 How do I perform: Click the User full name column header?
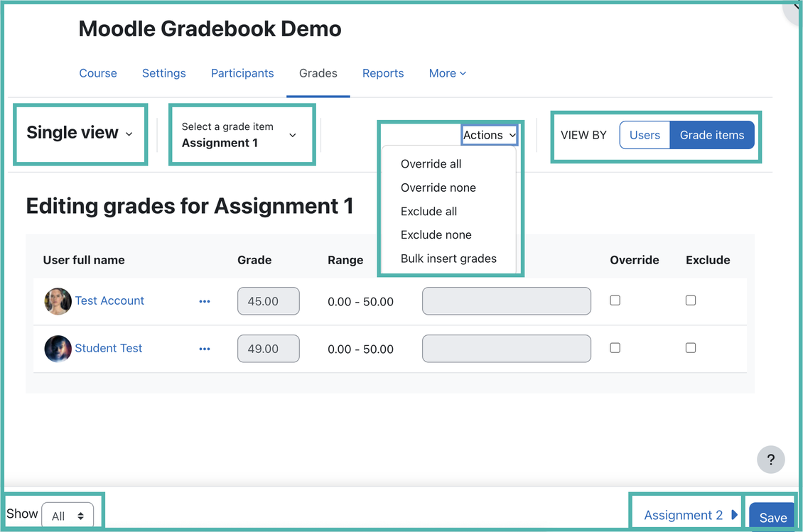click(x=84, y=260)
